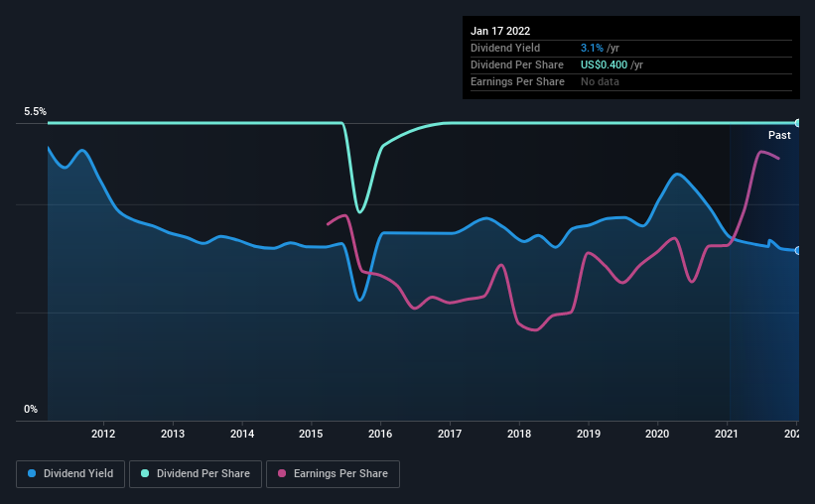The width and height of the screenshot is (815, 504).
Task: Click the 3.1% Dividend Yield value in the tooltip
Action: [592, 48]
